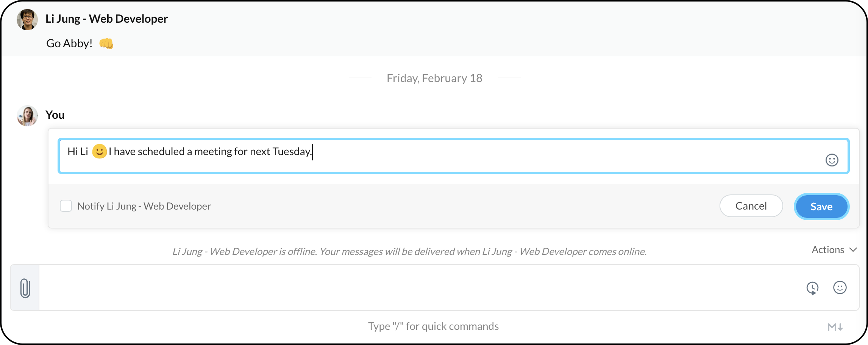The width and height of the screenshot is (868, 345).
Task: Open the schedule message clock icon
Action: pyautogui.click(x=812, y=288)
